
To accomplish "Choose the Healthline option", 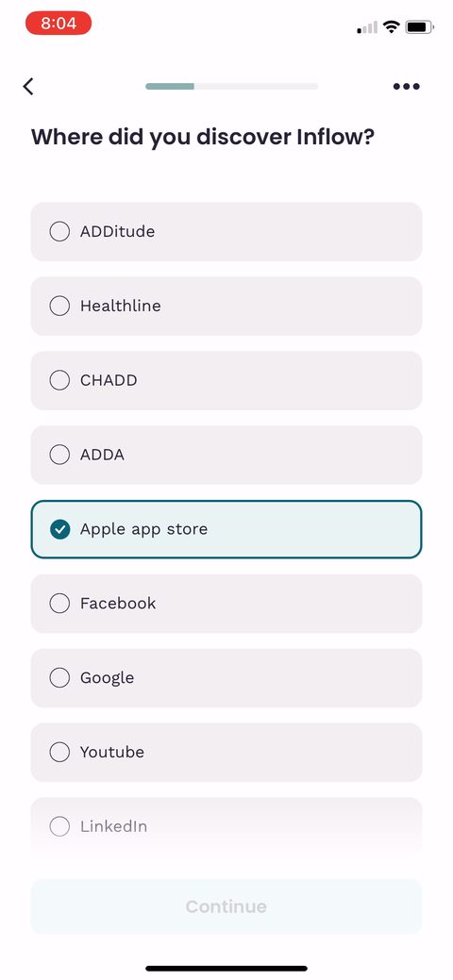I will 226,306.
